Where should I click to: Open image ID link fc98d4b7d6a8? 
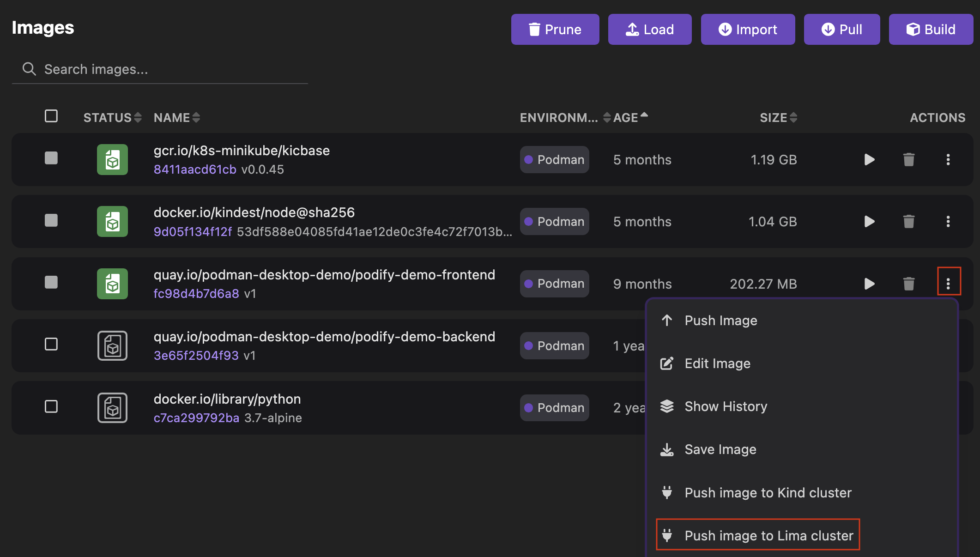196,294
